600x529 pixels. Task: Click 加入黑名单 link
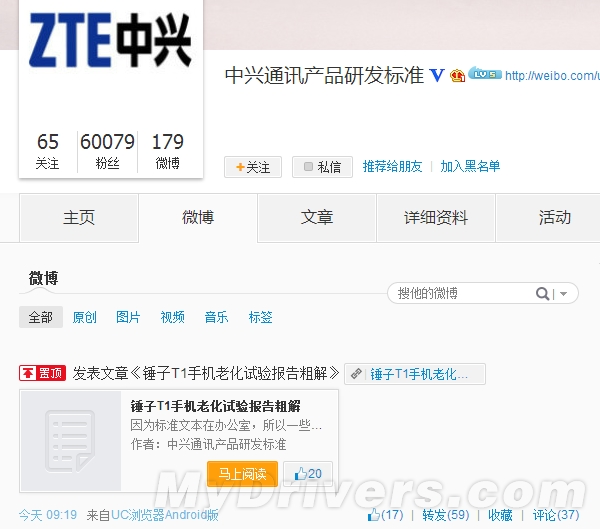coord(470,166)
